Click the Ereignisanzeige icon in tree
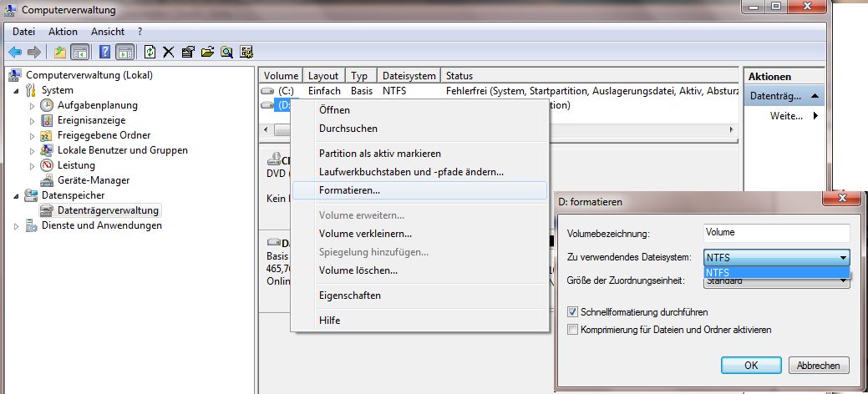This screenshot has height=394, width=868. [47, 120]
